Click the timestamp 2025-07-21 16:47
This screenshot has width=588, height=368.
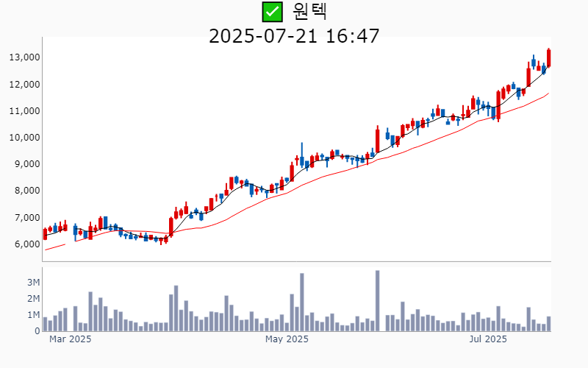click(x=294, y=36)
